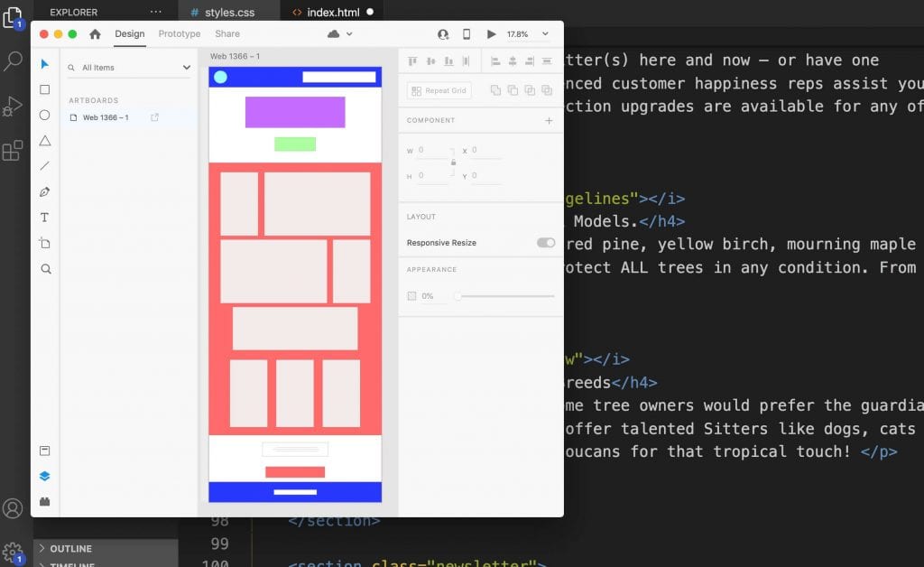Adjust the opacity slider handle
The width and height of the screenshot is (924, 567).
click(457, 296)
